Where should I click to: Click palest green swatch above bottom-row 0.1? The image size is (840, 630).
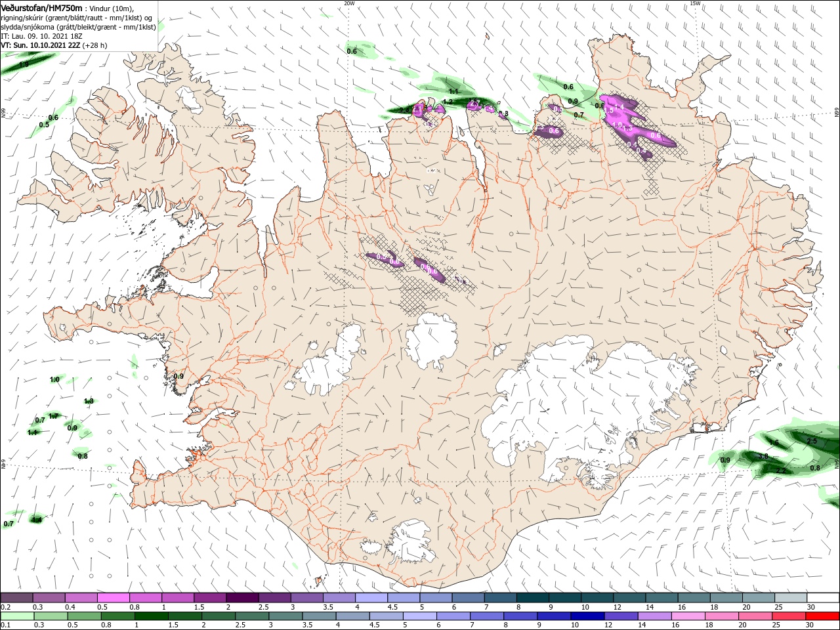(16, 616)
